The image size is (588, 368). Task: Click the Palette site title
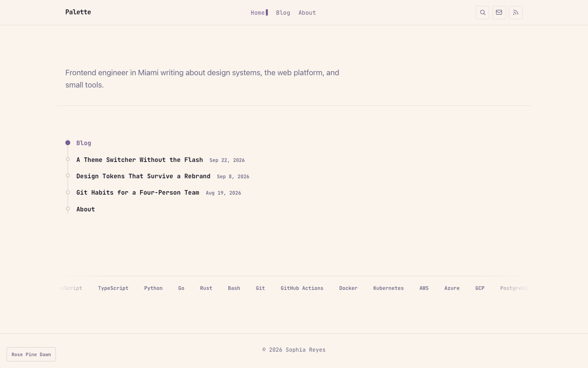click(78, 12)
